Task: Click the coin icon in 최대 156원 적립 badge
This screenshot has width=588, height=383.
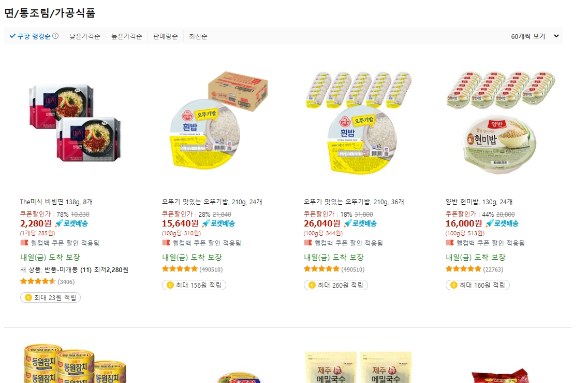Action: 170,286
